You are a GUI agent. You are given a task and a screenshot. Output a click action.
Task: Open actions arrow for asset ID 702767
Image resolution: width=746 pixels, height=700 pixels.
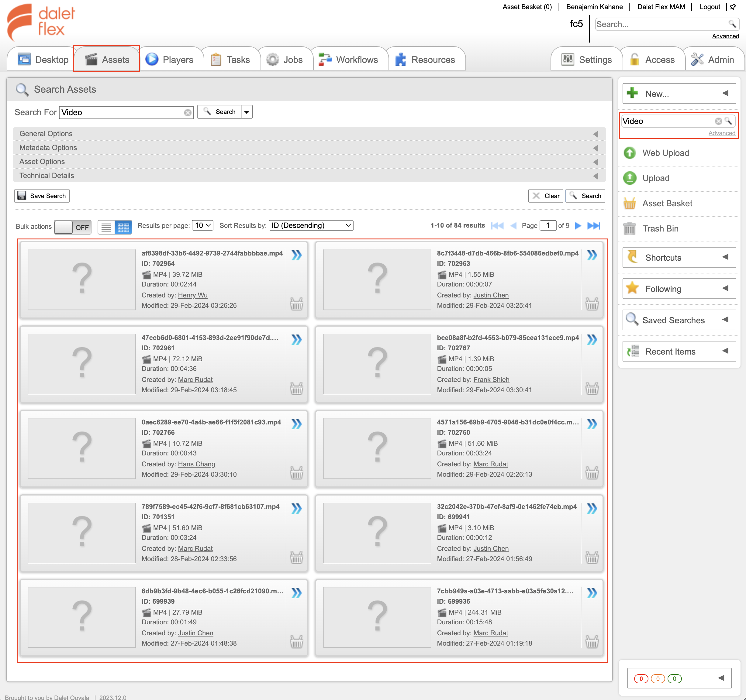click(x=592, y=339)
